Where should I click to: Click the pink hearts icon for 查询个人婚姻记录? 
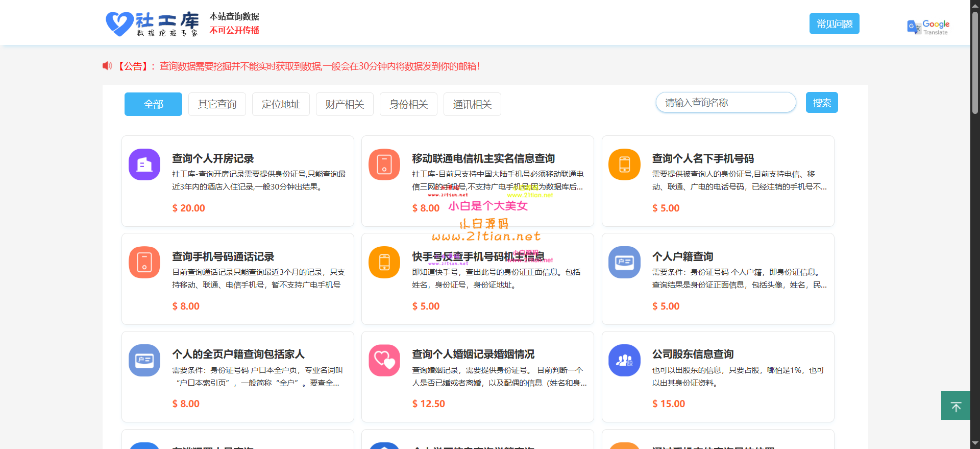pos(384,360)
